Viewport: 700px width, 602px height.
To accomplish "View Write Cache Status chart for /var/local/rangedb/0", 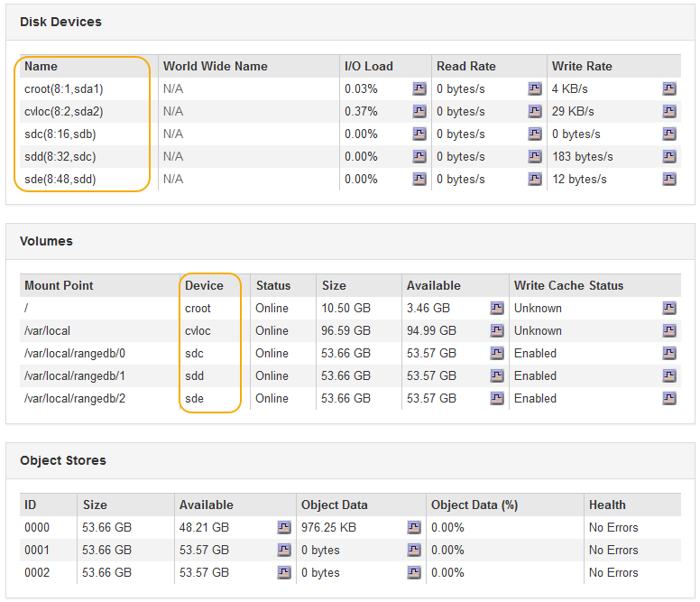I will pos(669,353).
